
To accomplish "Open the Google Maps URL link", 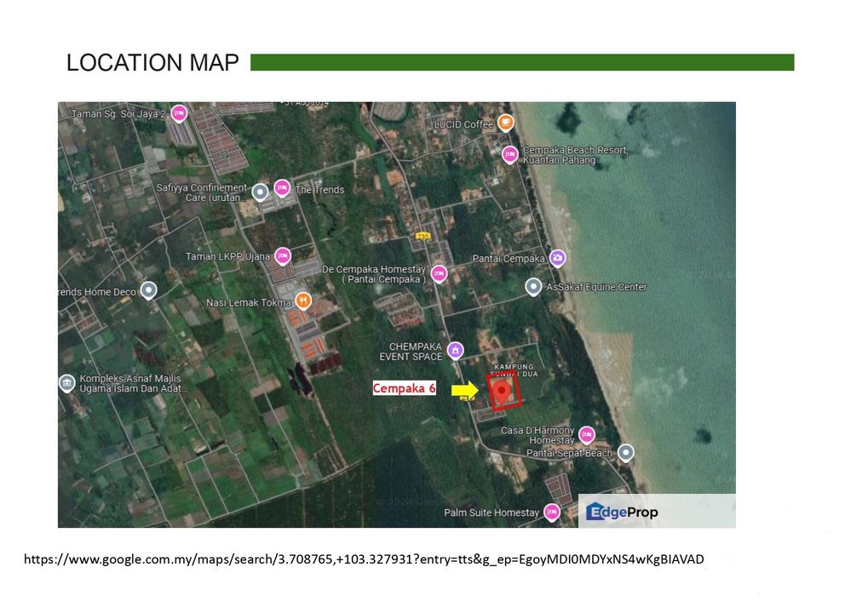I will pos(364,559).
